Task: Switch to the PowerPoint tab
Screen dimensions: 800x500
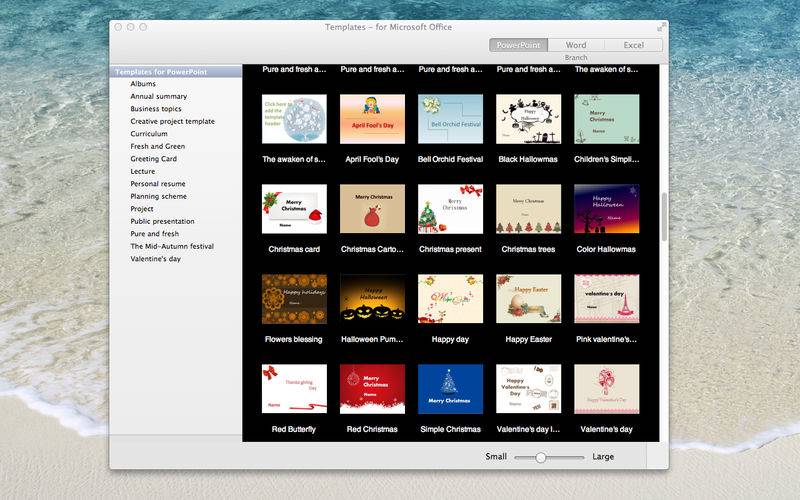Action: 518,45
